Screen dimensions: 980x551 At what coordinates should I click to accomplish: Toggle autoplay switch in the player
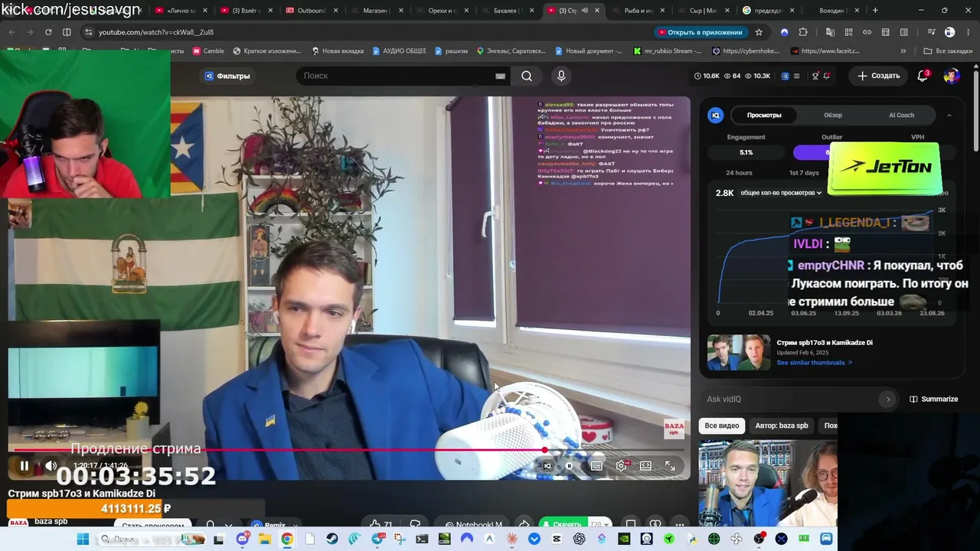569,465
